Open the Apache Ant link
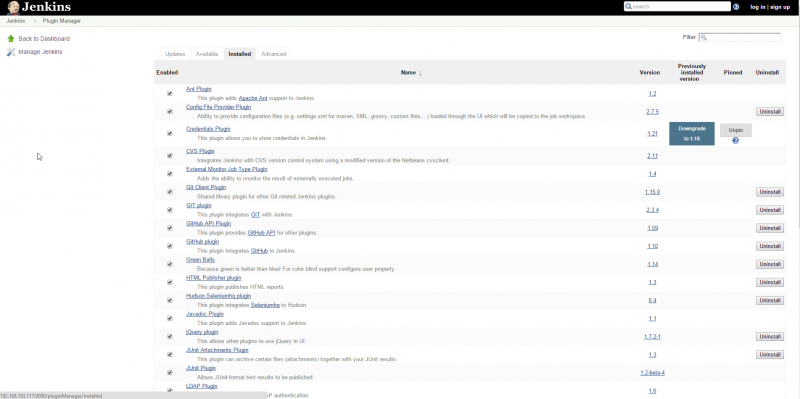The height and width of the screenshot is (399, 800). [x=253, y=98]
